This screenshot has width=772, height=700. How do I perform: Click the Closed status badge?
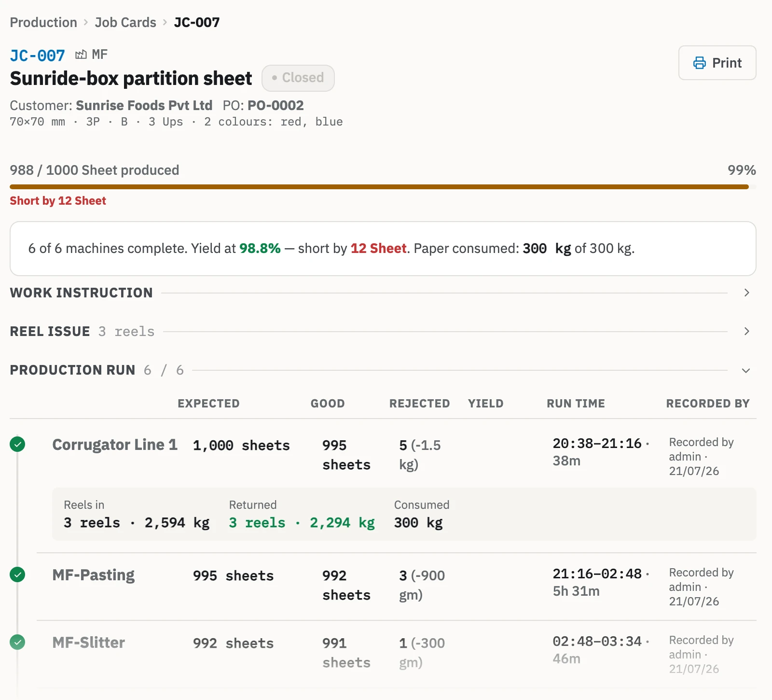pos(298,78)
